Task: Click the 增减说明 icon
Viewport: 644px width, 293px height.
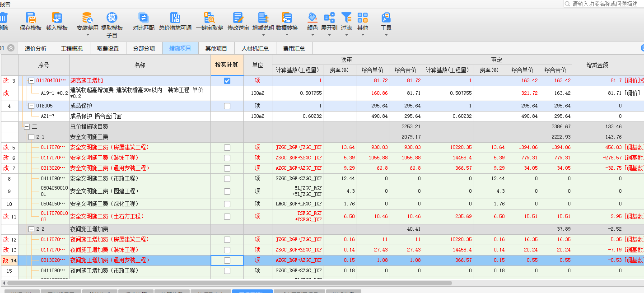Action: point(263,18)
